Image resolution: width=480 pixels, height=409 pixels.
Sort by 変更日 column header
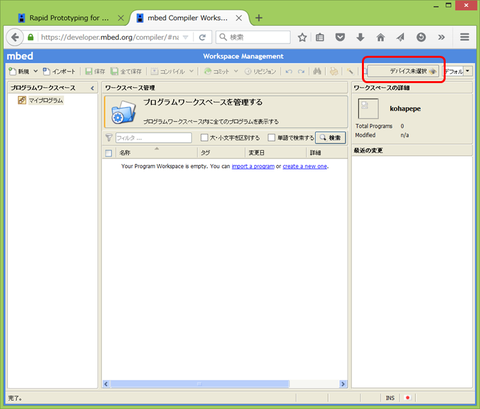click(276, 153)
